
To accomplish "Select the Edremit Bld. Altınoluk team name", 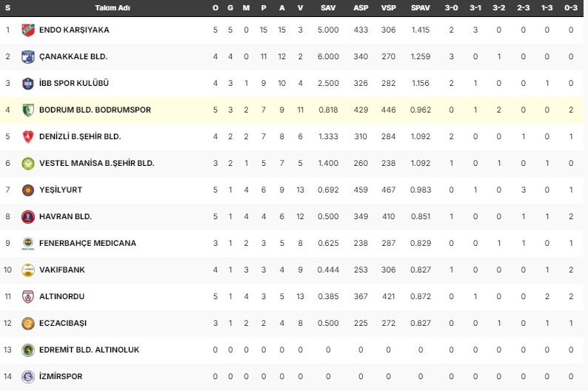I will click(x=91, y=350).
